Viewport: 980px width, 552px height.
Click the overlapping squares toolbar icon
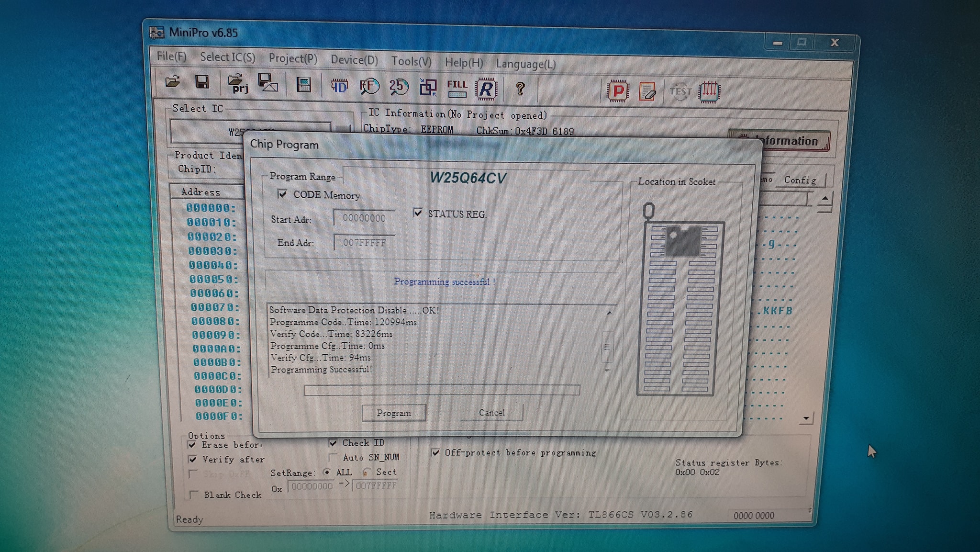pyautogui.click(x=428, y=88)
